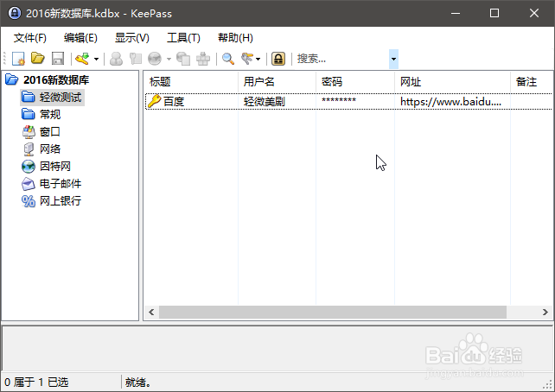
Task: Click the Add Entry key icon
Action: click(82, 59)
